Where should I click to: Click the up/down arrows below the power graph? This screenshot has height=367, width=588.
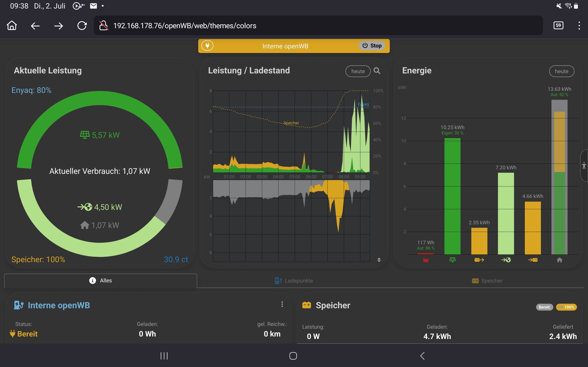pyautogui.click(x=379, y=260)
